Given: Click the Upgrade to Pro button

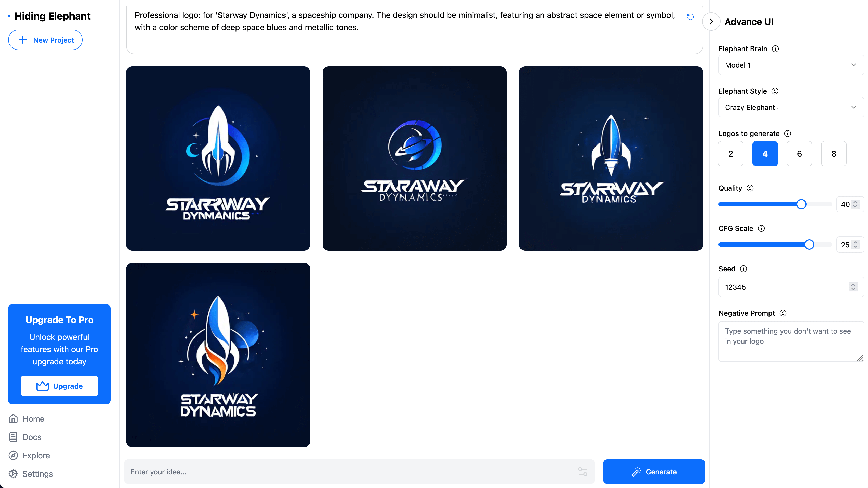Looking at the screenshot, I should click(60, 385).
